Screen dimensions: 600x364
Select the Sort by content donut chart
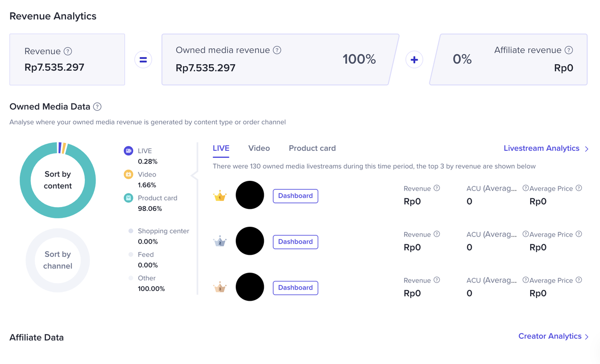(58, 180)
